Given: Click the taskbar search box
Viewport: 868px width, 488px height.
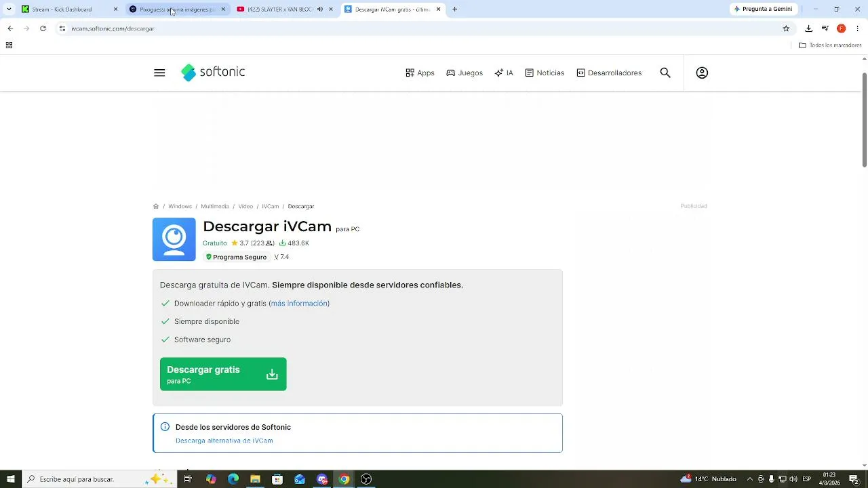Looking at the screenshot, I should pos(99,479).
